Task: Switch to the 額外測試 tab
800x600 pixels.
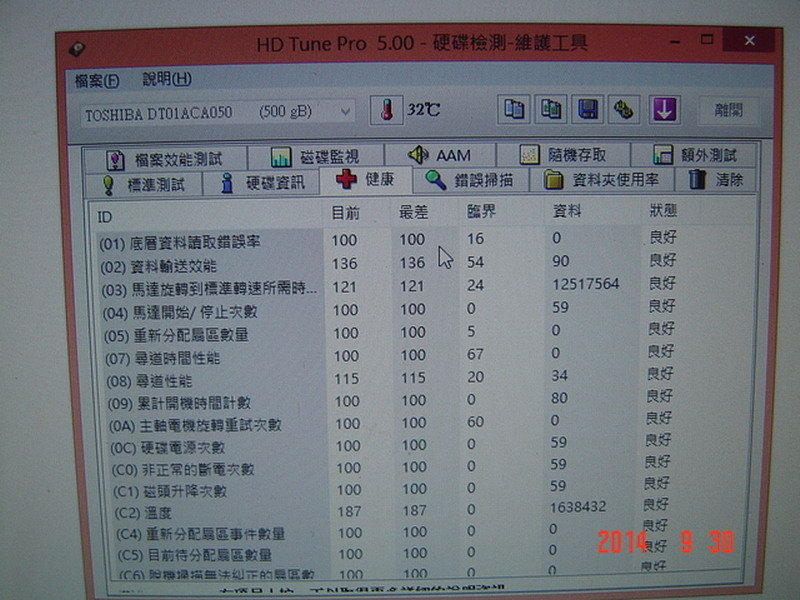Action: point(695,155)
